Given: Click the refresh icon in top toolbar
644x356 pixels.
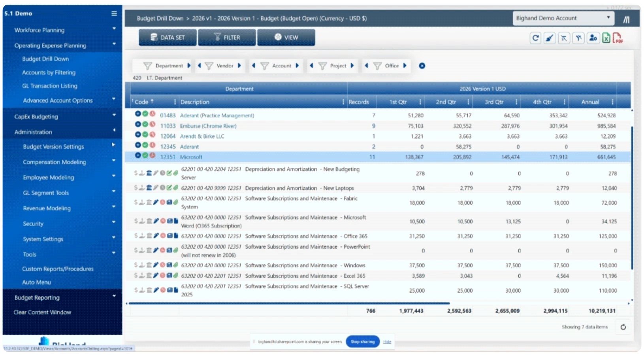Looking at the screenshot, I should click(535, 38).
